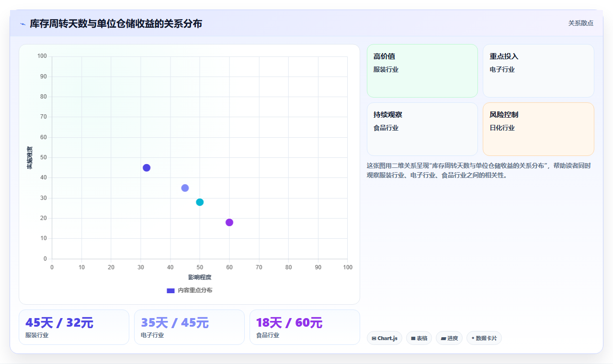The image size is (613, 364).
Task: Click the 45天 / 32元 服装行业 card
Action: pyautogui.click(x=74, y=327)
